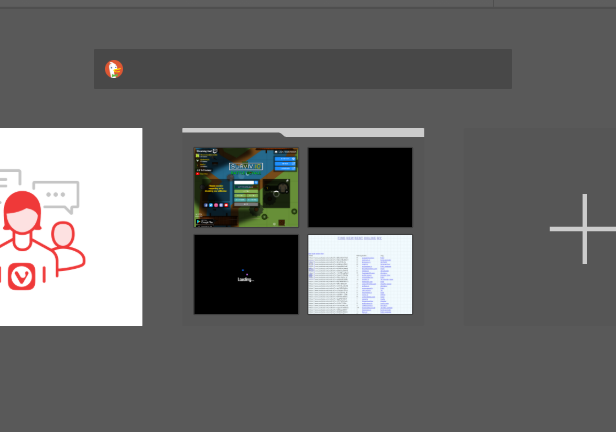The width and height of the screenshot is (616, 432).
Task: Open the Vivaldi community speed dial tile
Action: 71,227
